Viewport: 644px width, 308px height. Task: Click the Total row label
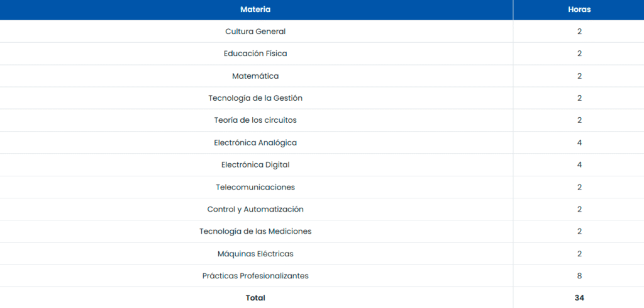point(255,298)
